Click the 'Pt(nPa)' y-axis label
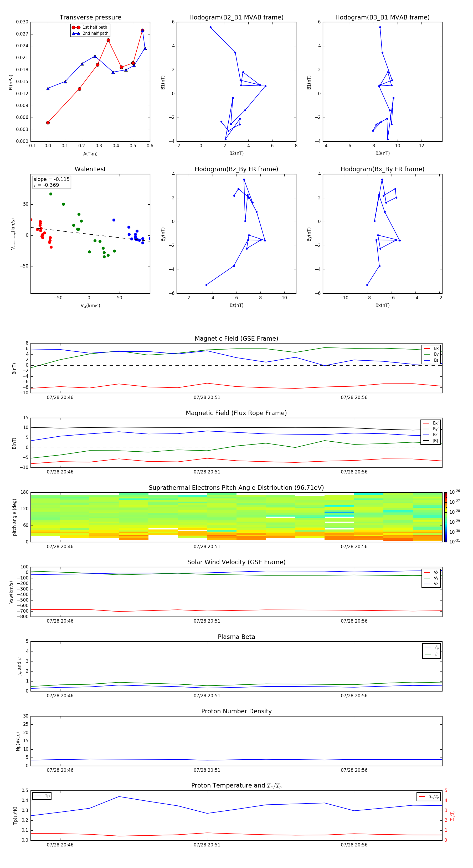This screenshot has width=473, height=868. coord(11,82)
